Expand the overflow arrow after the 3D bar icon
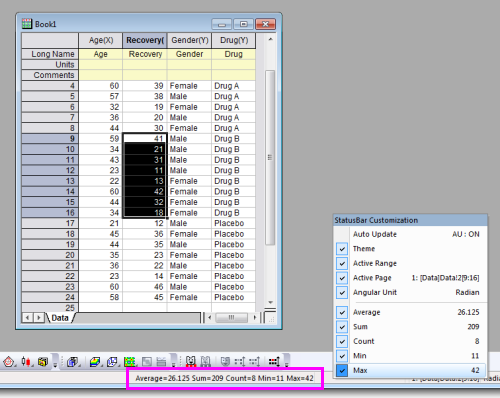 (x=55, y=361)
